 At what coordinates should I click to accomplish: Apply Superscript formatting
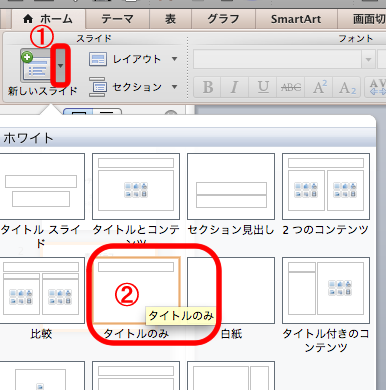pyautogui.click(x=319, y=87)
